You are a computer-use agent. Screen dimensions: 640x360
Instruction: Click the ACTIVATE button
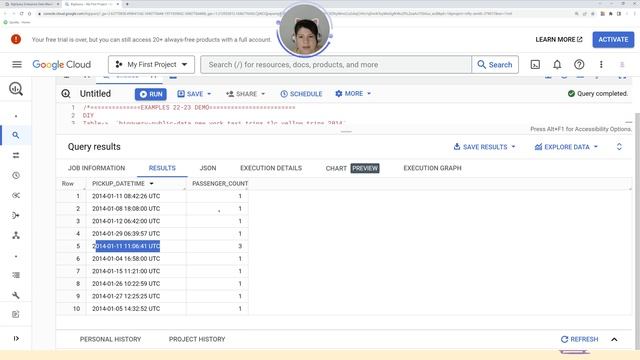tap(613, 40)
